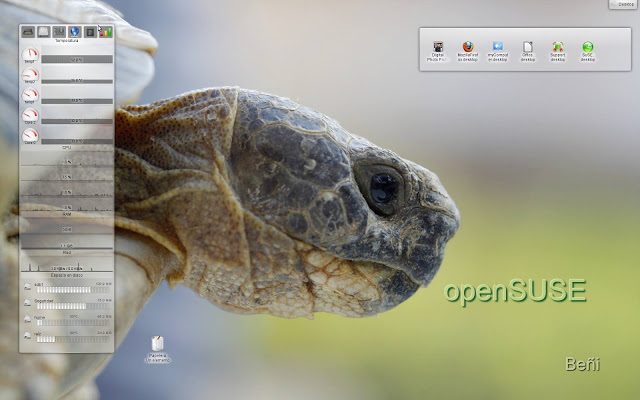This screenshot has width=640, height=400.
Task: Open the Office desktop shortcut
Action: click(527, 47)
